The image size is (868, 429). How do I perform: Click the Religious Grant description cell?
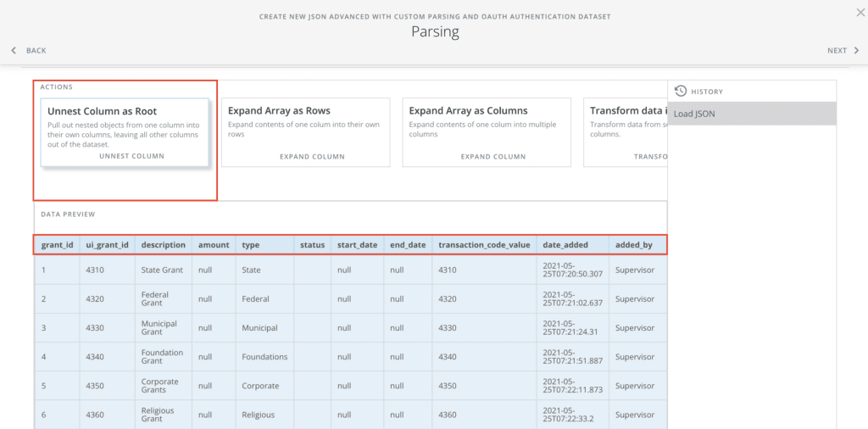[164, 414]
